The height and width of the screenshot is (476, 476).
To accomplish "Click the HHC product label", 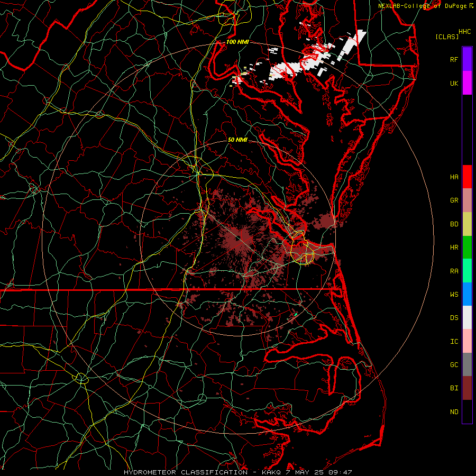I will [465, 32].
